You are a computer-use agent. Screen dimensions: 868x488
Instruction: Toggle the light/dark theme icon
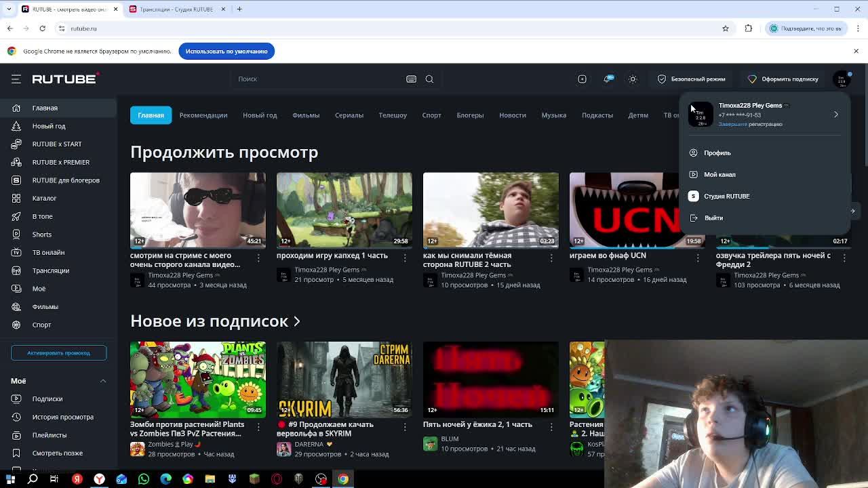(633, 79)
